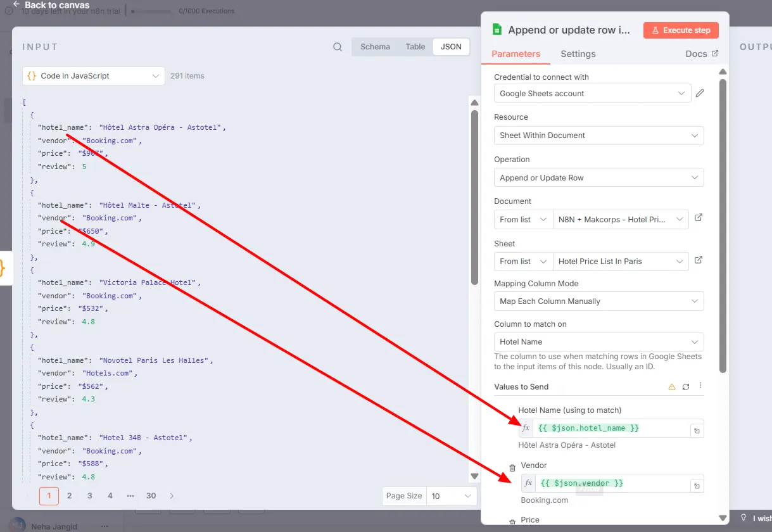Click the input panel vertical scrollbar
Image resolution: width=772 pixels, height=532 pixels.
[475, 198]
